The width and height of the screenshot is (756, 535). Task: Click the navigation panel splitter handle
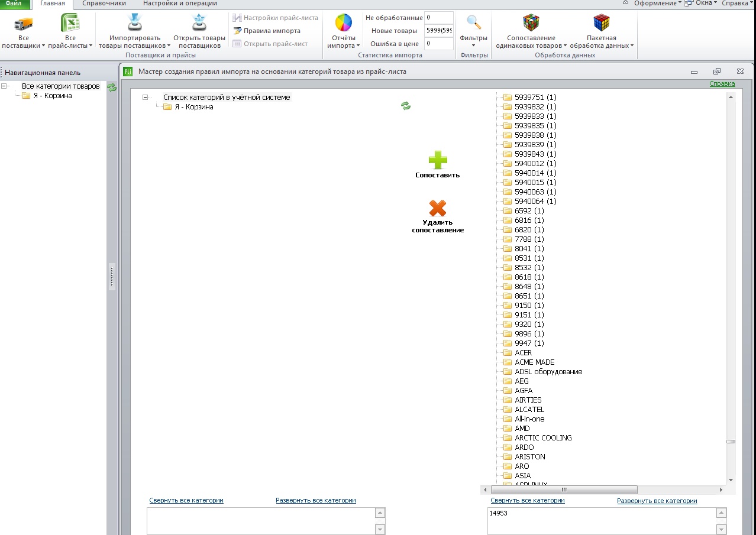coord(111,277)
